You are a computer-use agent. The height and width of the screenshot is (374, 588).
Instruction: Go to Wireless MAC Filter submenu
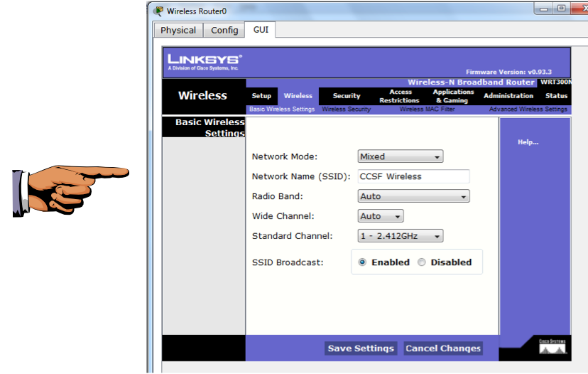click(427, 109)
